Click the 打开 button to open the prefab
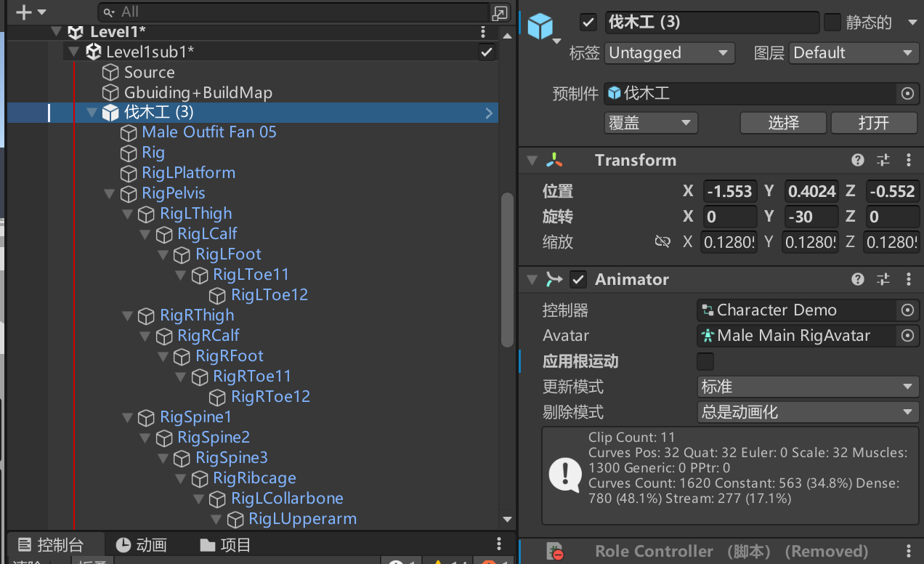This screenshot has height=564, width=924. (874, 123)
